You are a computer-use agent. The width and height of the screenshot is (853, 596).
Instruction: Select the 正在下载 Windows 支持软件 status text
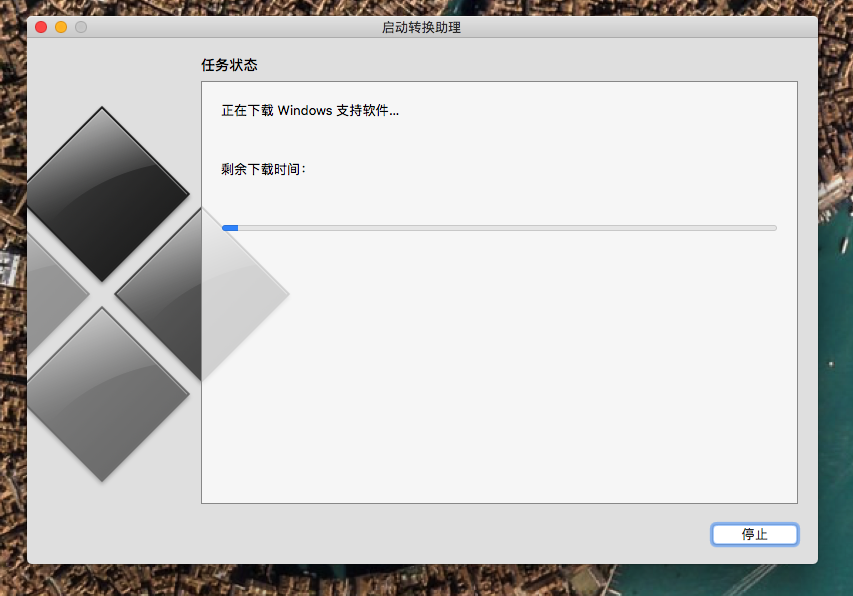[x=310, y=110]
